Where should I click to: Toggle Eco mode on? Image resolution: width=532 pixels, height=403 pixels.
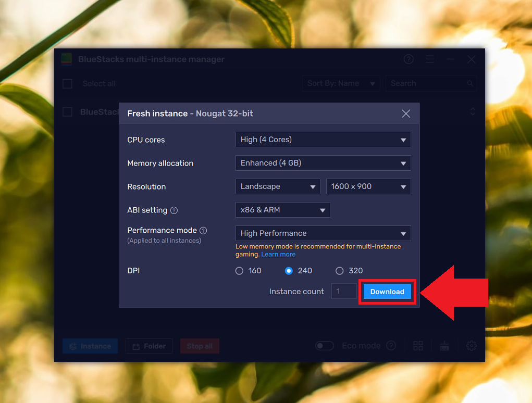tap(324, 346)
